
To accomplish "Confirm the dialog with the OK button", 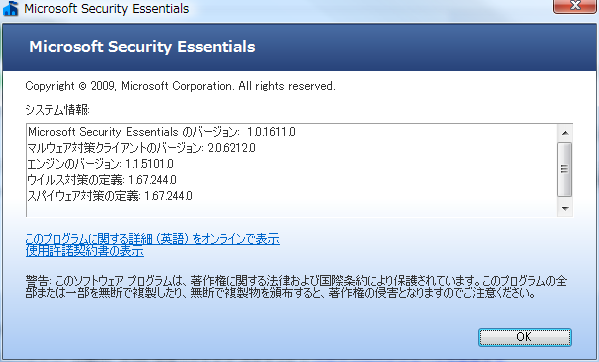I will (525, 337).
